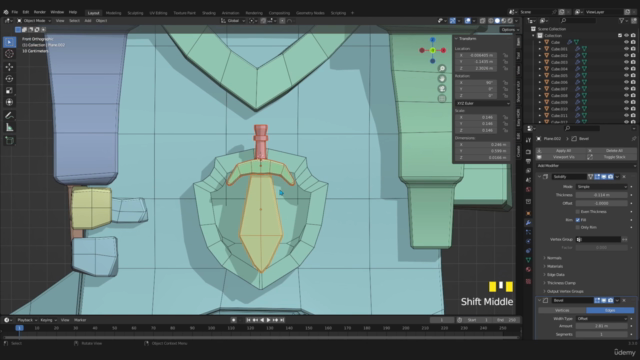Toggle eye visibility of Collection
Viewport: 640px width, 360px height.
pyautogui.click(x=626, y=36)
